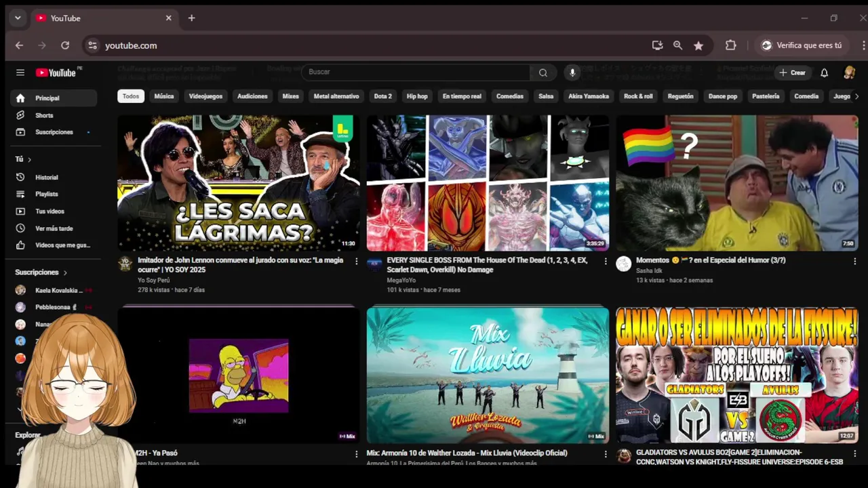
Task: Select the Akira Yamaoka filter chip
Action: (588, 96)
